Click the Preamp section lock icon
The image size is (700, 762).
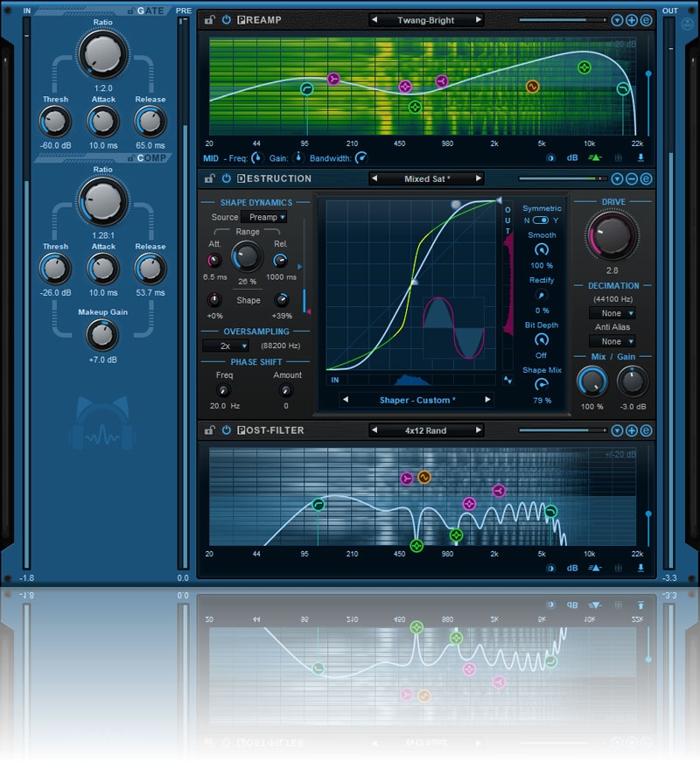[209, 19]
